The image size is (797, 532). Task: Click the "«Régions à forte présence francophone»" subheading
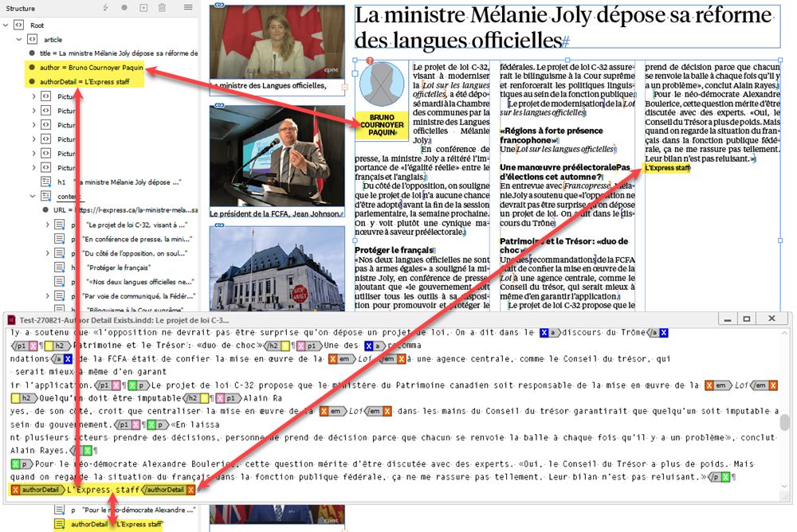[552, 135]
